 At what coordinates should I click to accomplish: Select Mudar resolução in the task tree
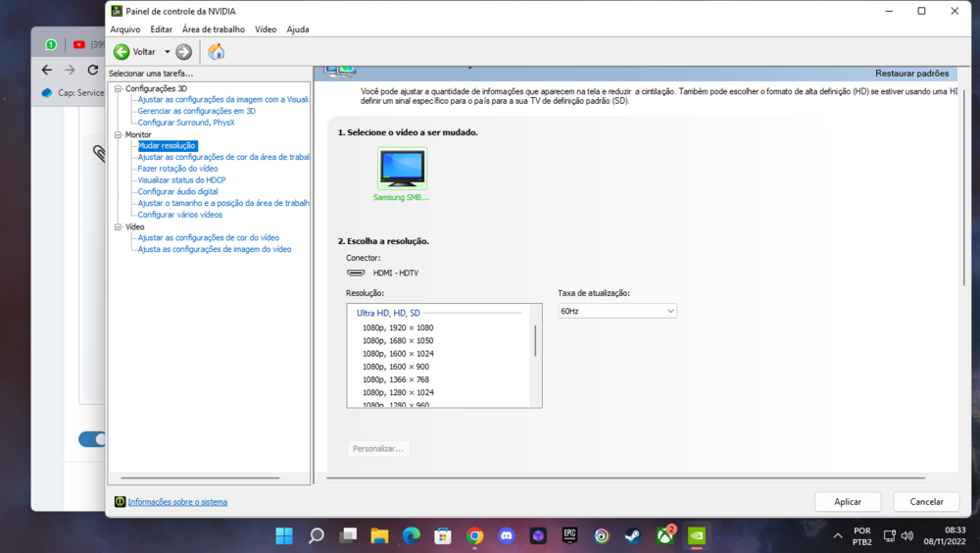coord(167,146)
